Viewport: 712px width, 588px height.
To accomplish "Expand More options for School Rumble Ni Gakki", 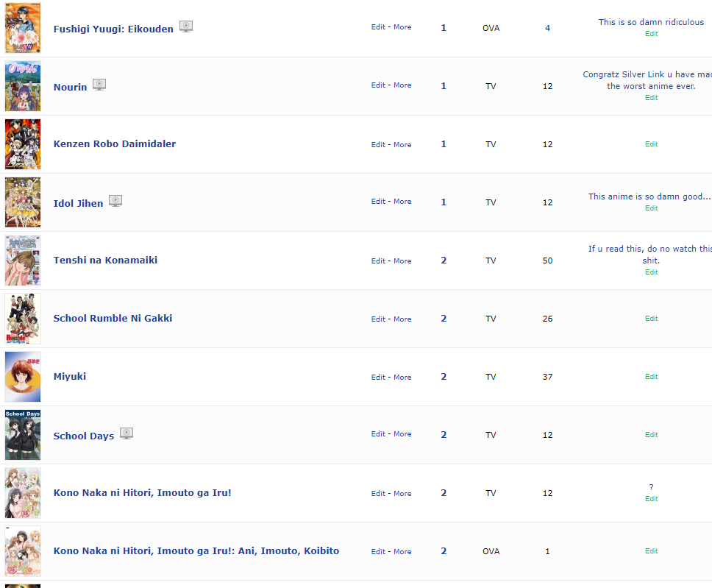I will (x=402, y=319).
